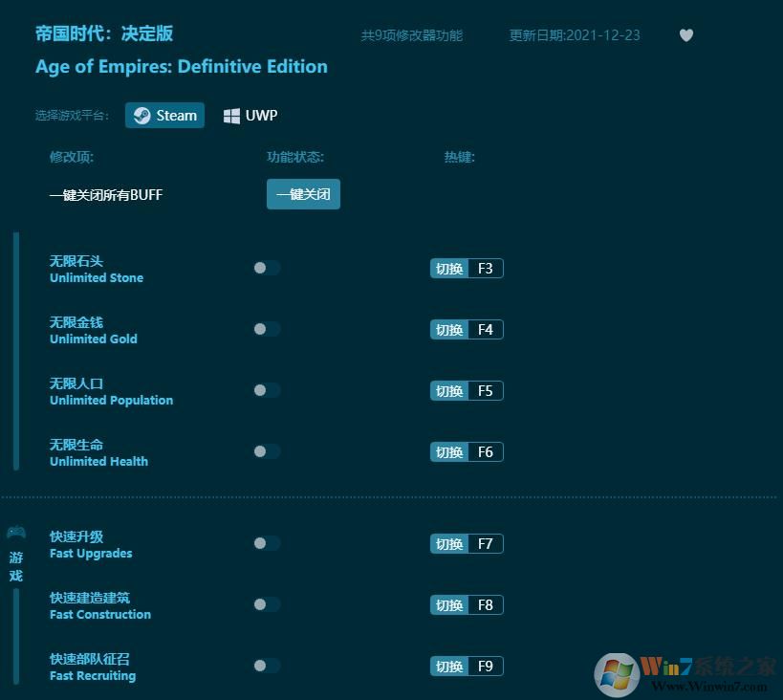Click the 快速建造建筑 text

tap(89, 598)
